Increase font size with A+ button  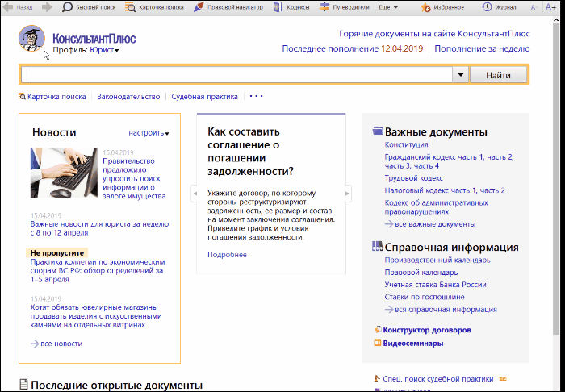[x=550, y=7]
